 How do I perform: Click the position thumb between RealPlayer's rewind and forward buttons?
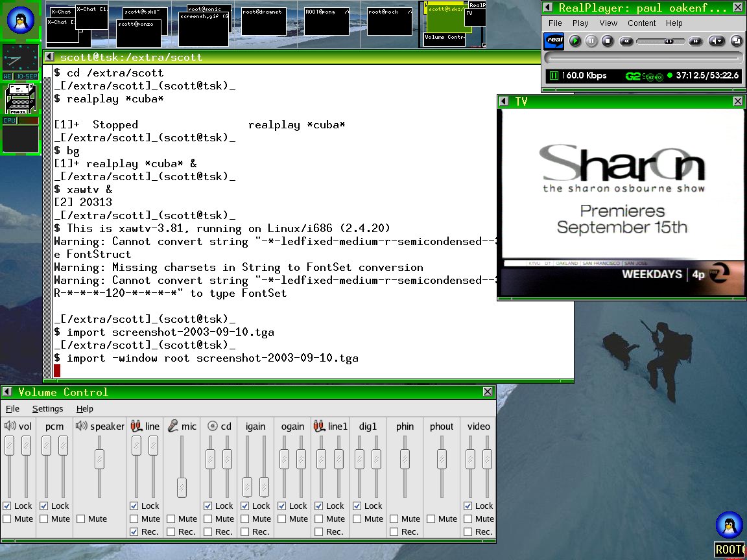click(x=669, y=41)
